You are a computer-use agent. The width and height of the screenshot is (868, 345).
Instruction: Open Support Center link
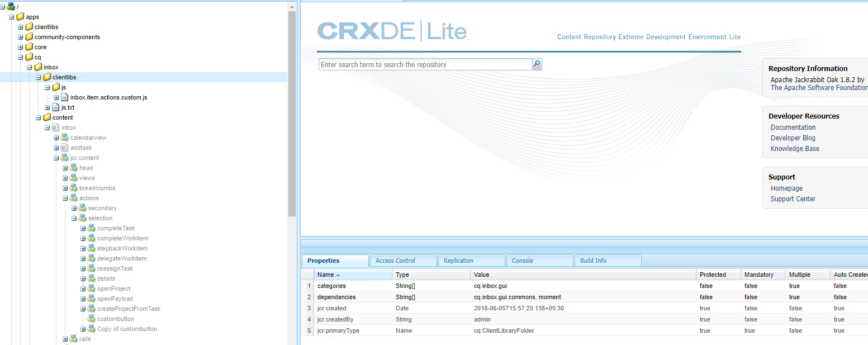pyautogui.click(x=793, y=199)
